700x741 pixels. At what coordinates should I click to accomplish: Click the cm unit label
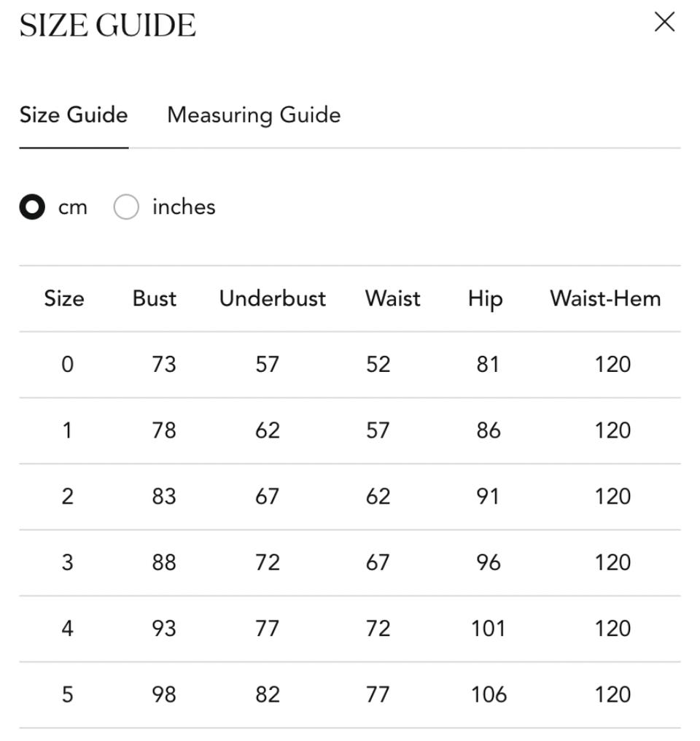pos(73,208)
